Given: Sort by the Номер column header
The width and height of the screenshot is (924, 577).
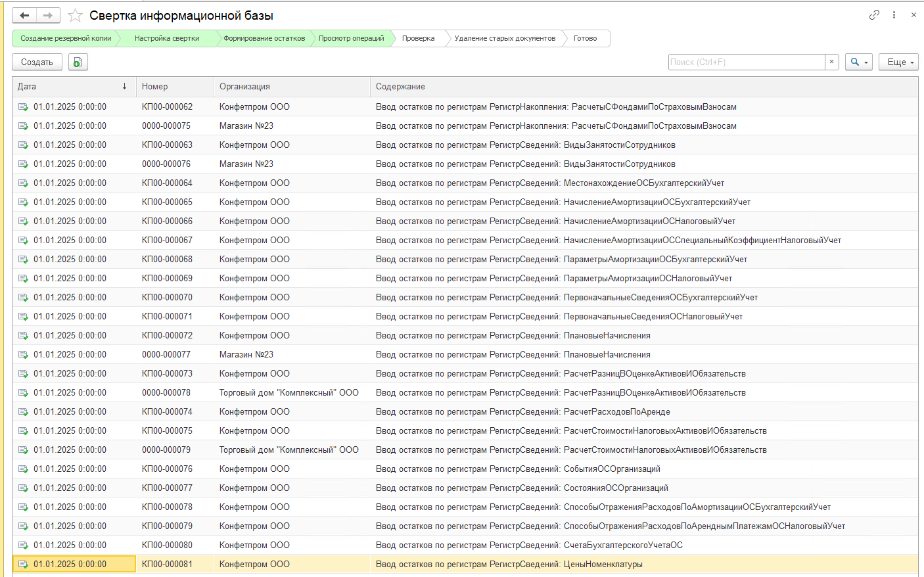Looking at the screenshot, I should pyautogui.click(x=175, y=86).
